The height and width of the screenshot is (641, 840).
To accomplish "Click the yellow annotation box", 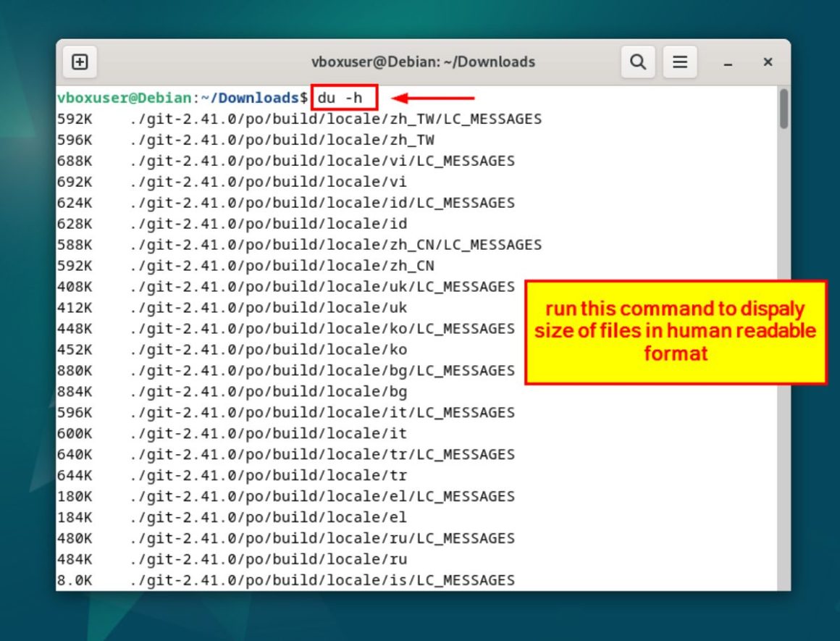I will coord(675,332).
